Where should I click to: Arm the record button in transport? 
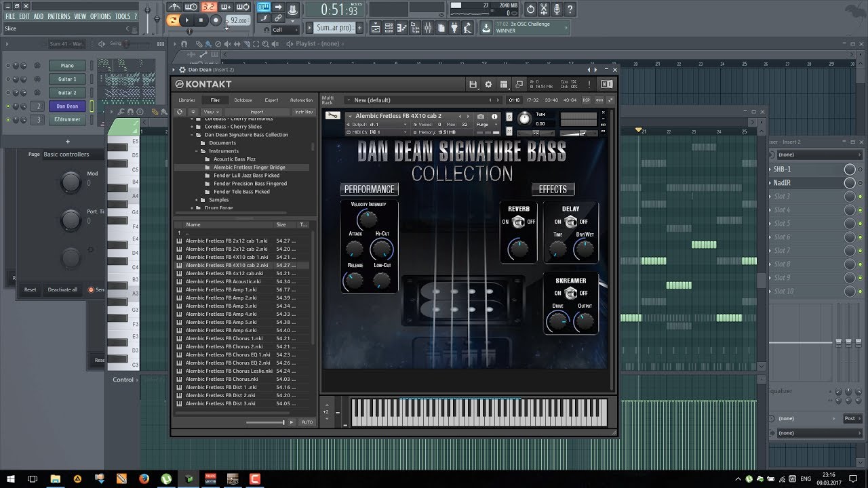point(216,20)
